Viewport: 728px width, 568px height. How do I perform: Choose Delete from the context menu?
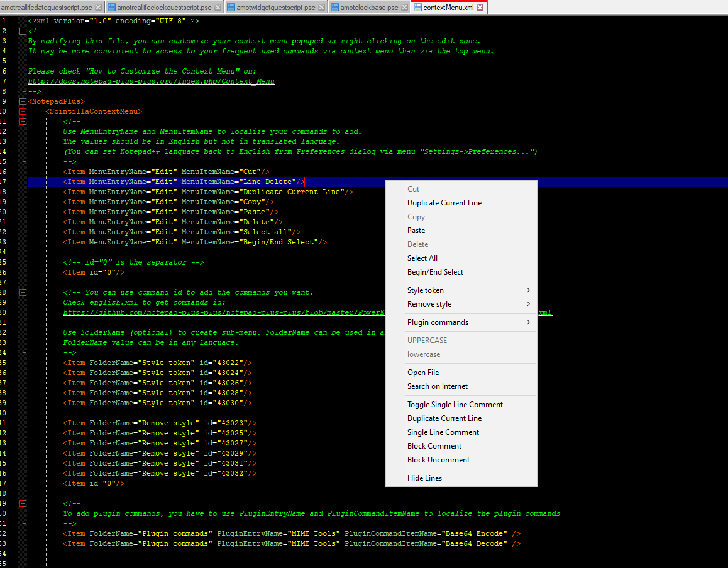point(461,244)
